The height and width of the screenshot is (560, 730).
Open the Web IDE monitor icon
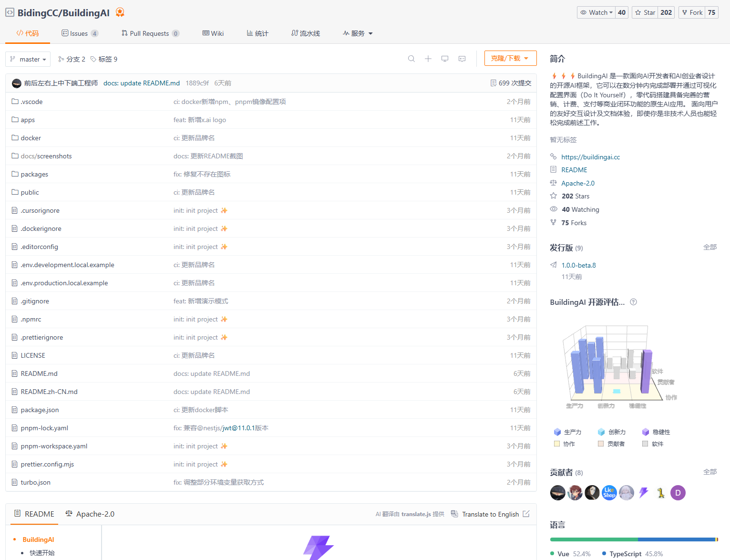tap(445, 59)
